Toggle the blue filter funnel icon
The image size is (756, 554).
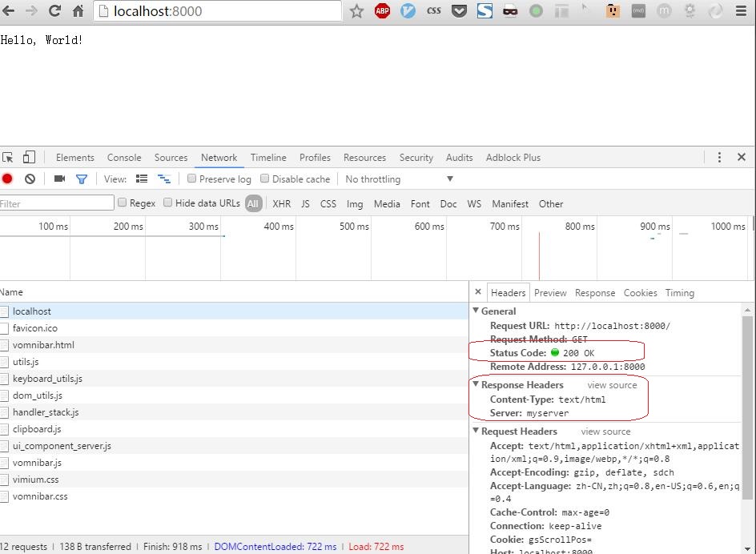(81, 179)
